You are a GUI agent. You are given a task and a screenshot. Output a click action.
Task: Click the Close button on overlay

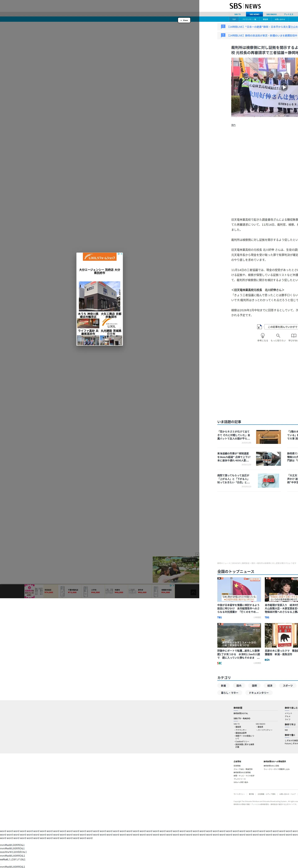click(x=184, y=20)
